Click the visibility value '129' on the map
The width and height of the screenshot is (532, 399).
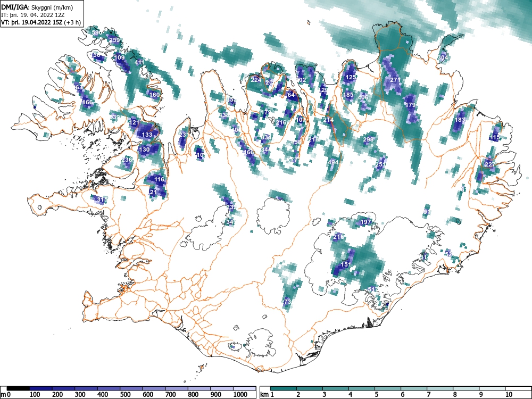pos(324,90)
